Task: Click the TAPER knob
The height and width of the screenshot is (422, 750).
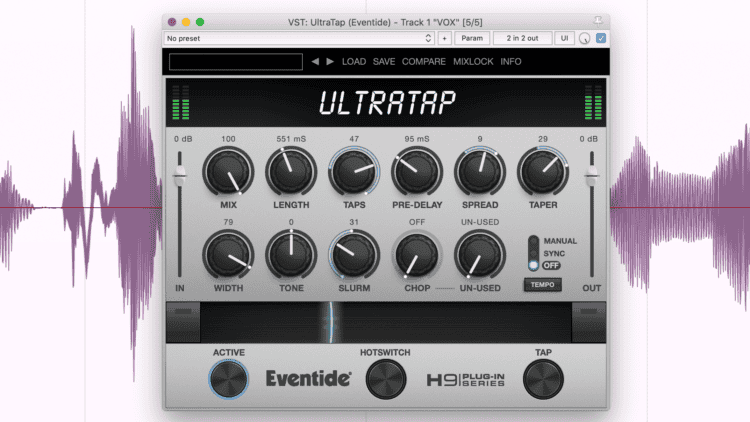Action: tap(543, 172)
